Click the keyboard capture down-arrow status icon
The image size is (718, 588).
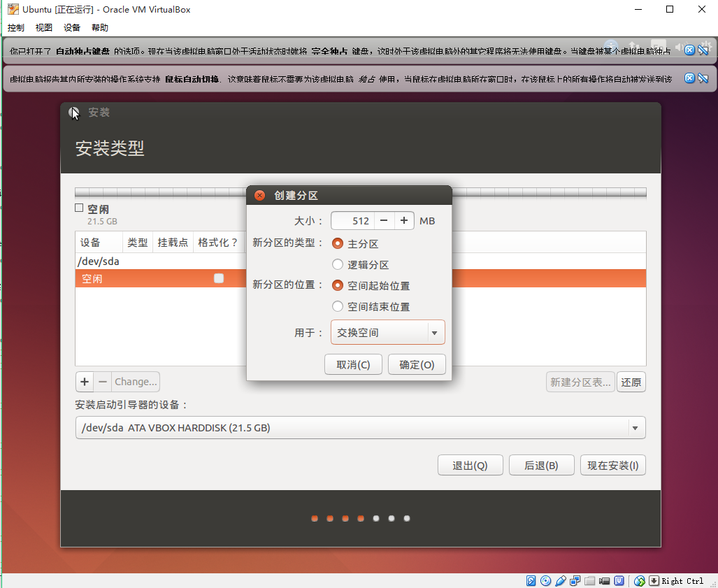(x=654, y=581)
